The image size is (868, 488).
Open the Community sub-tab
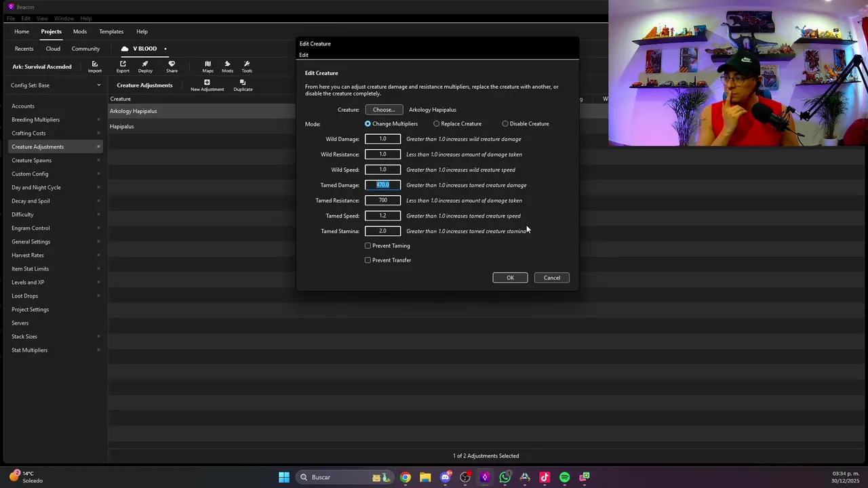click(85, 49)
